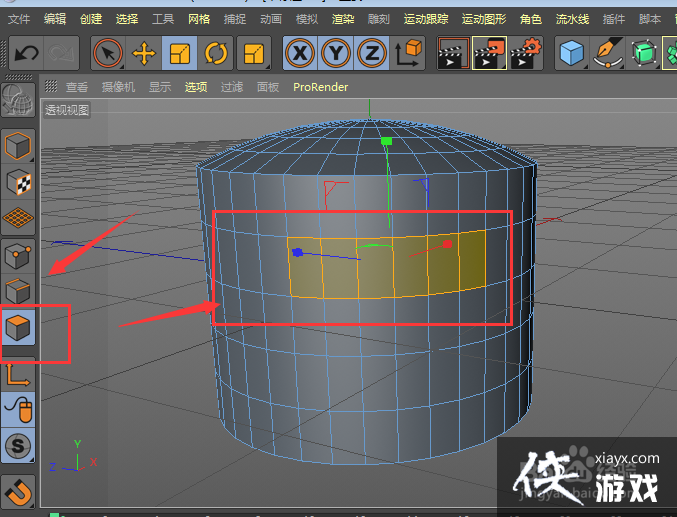Screen dimensions: 677x517
Task: Activate the Scale tool
Action: click(x=180, y=53)
